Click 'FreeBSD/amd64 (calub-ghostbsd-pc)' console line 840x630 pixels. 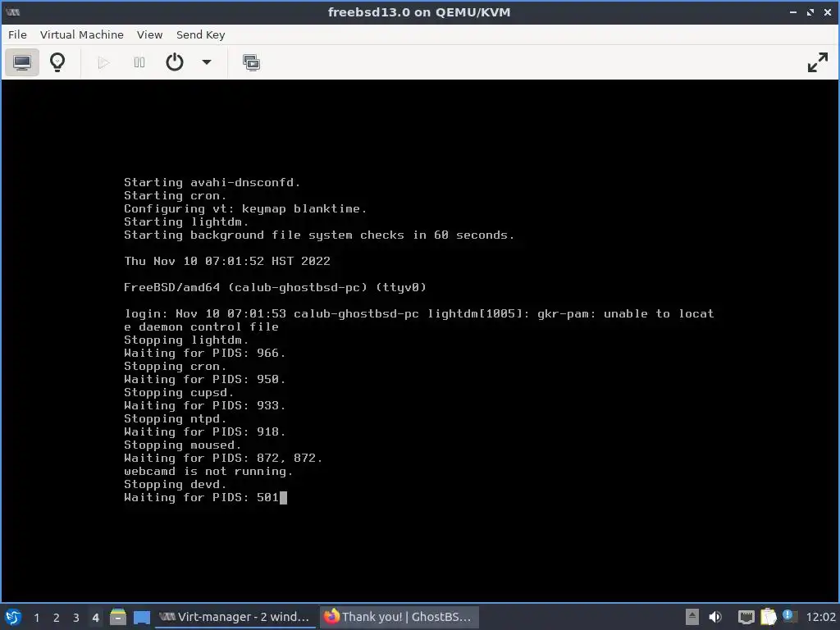275,288
